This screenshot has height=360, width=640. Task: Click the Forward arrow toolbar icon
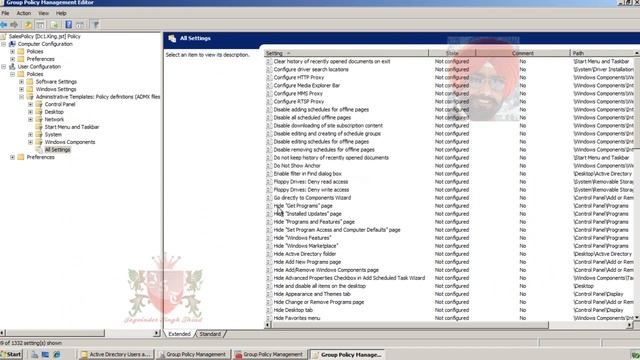coord(14,25)
